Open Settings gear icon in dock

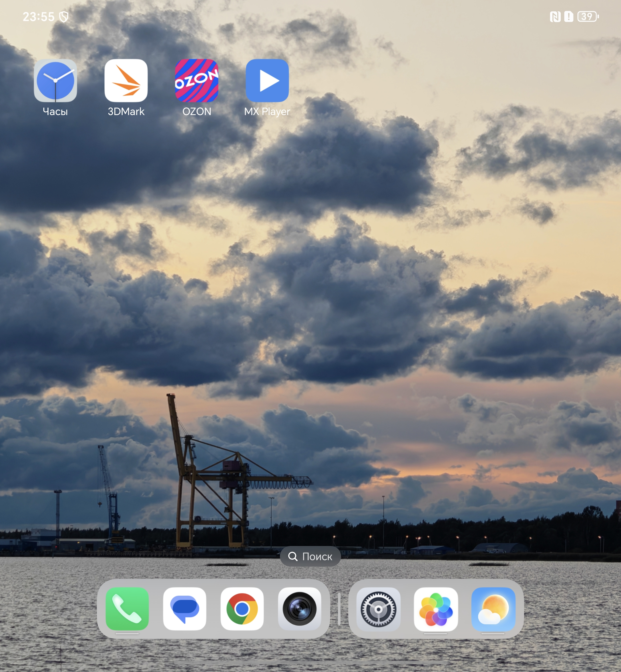tap(378, 609)
